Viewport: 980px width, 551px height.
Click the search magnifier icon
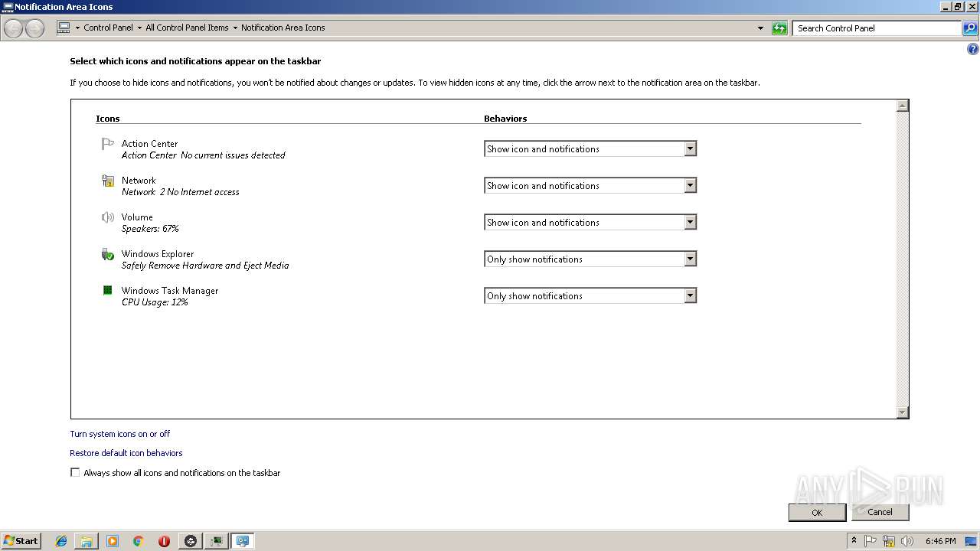970,28
